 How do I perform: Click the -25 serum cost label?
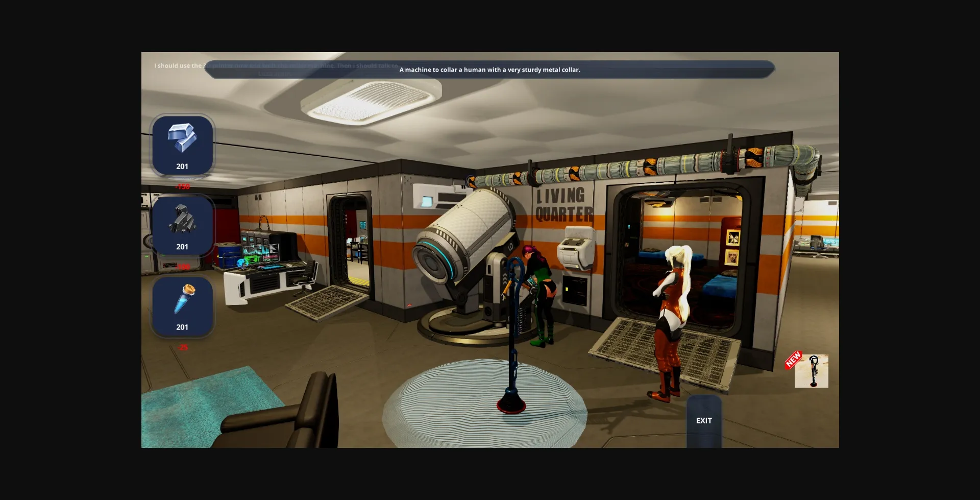[x=183, y=347]
